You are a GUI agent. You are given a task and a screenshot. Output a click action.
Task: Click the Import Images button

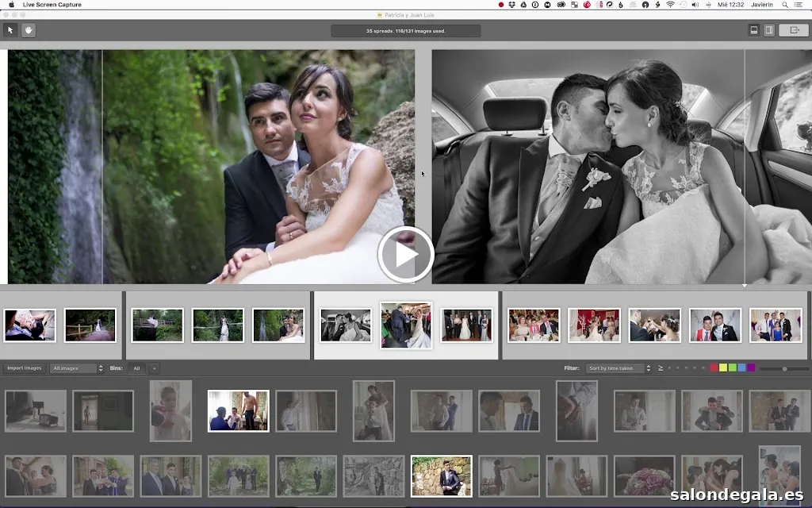tap(24, 368)
